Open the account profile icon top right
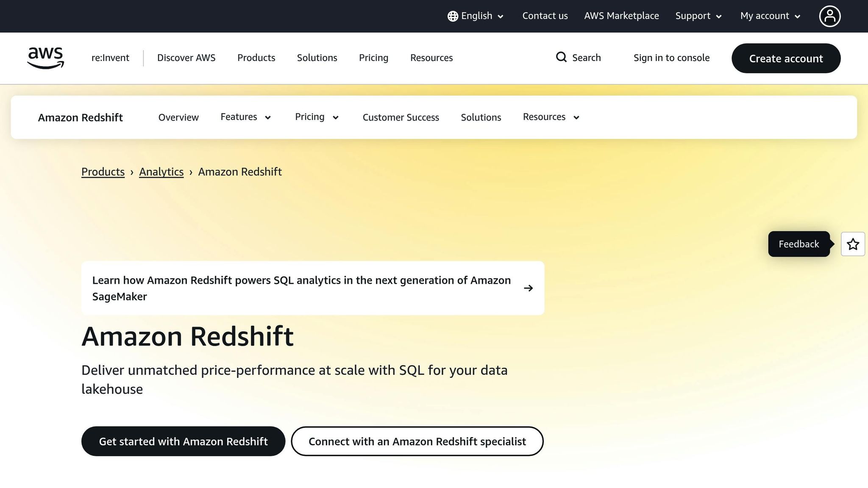 pos(829,16)
